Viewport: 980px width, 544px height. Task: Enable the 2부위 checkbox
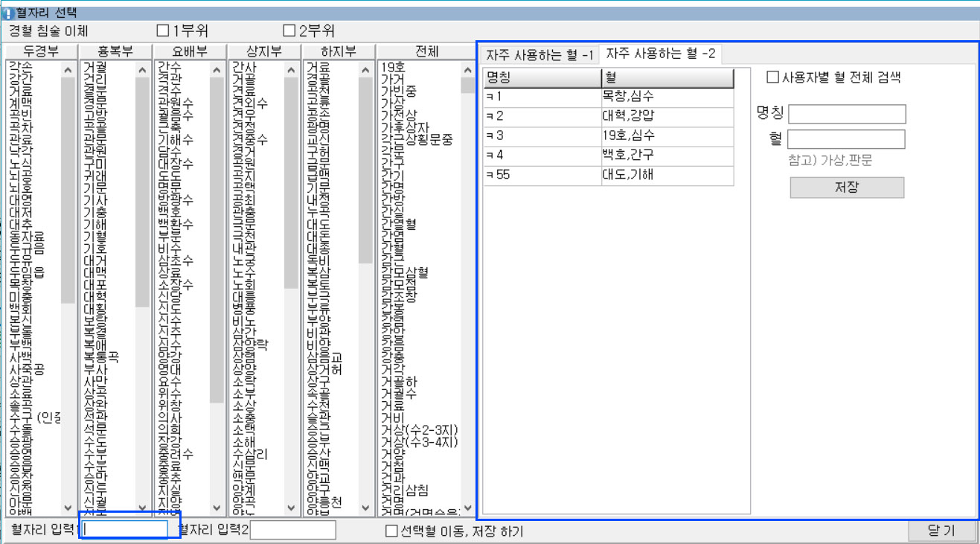(289, 31)
